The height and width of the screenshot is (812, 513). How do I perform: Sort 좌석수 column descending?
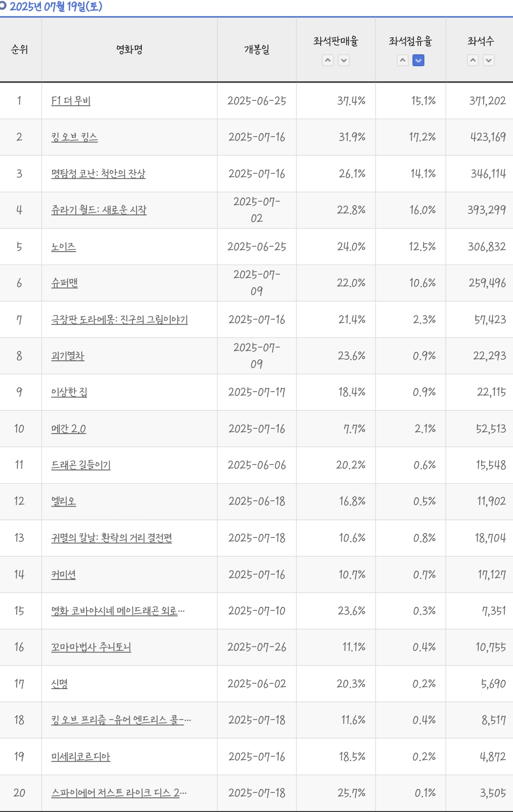coord(489,60)
